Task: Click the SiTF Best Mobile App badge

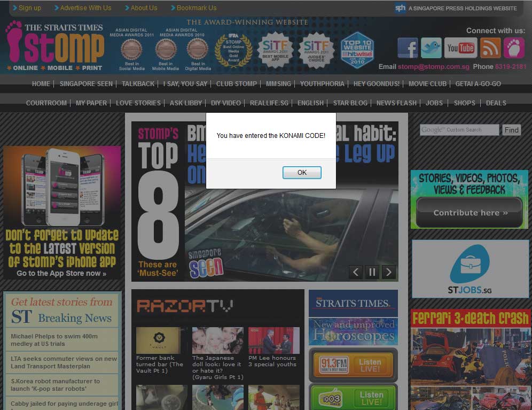Action: point(275,50)
